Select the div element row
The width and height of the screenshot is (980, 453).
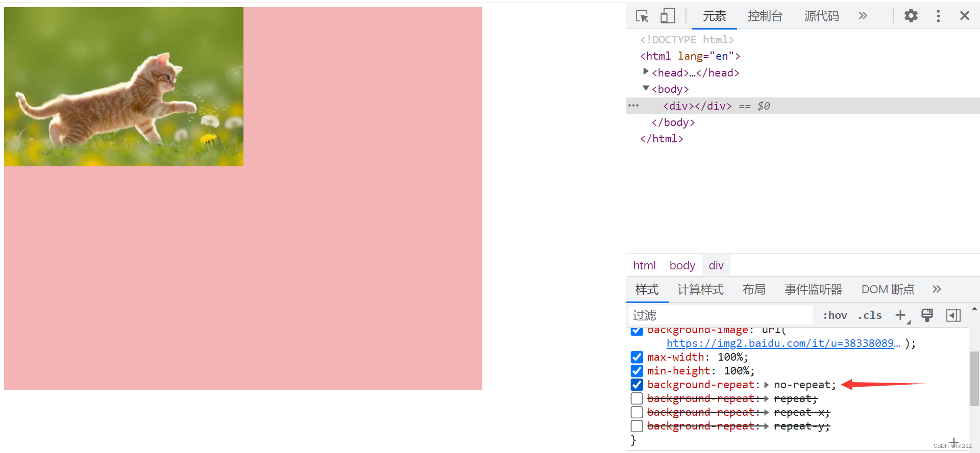click(x=803, y=106)
